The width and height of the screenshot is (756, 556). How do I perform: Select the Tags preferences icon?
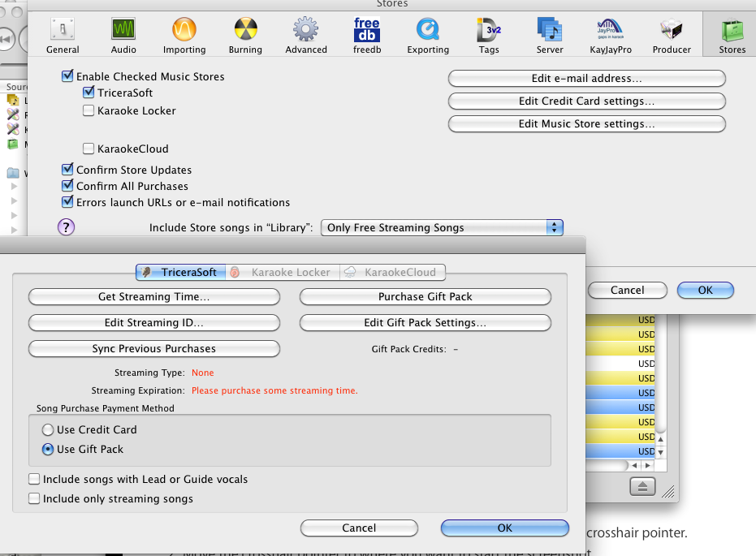489,36
